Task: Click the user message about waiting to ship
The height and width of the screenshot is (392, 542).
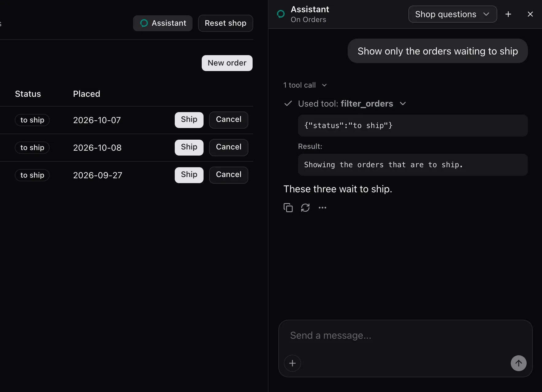Action: (438, 51)
